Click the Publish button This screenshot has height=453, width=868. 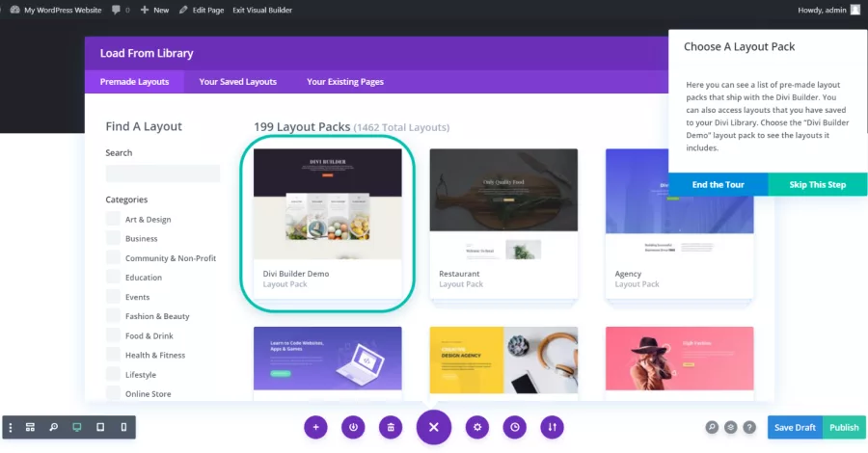(x=844, y=427)
